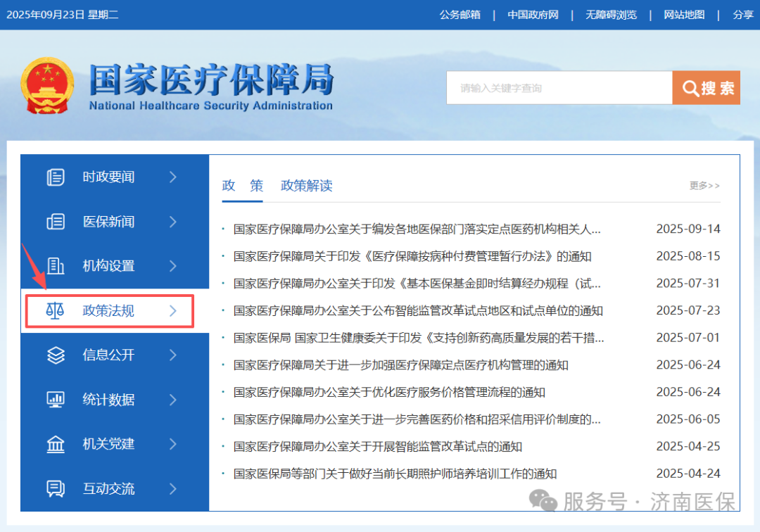Click the 统计数据 chart monitor icon
This screenshot has height=532, width=760.
tap(56, 400)
